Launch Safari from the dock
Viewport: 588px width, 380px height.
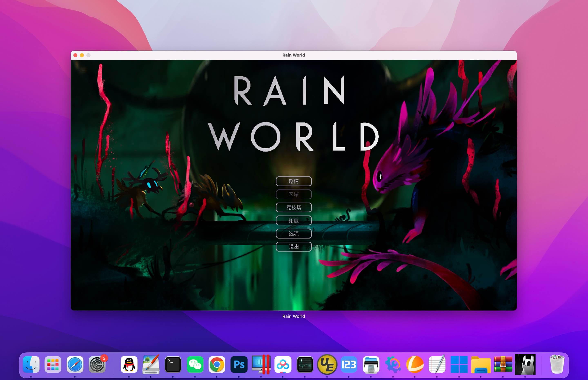(75, 364)
